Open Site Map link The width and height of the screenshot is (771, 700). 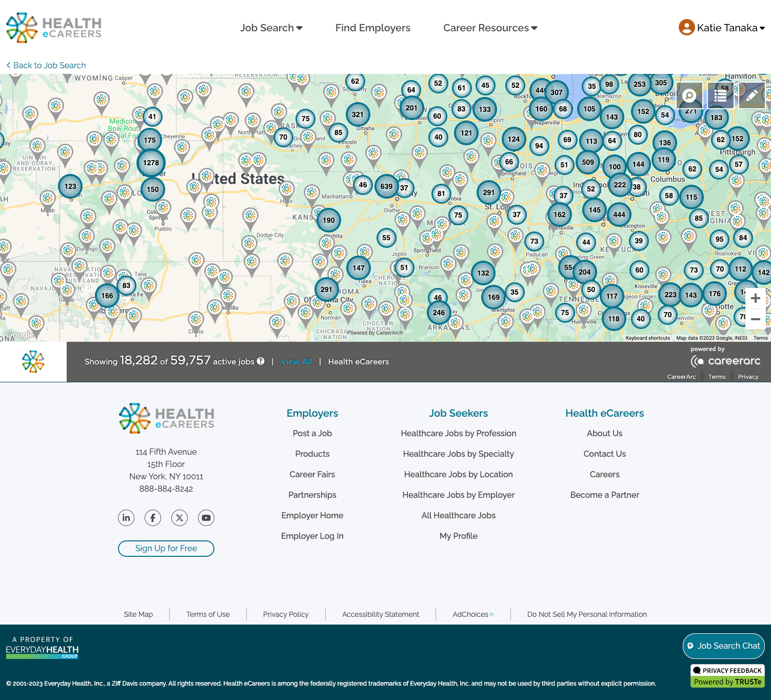[x=139, y=614]
